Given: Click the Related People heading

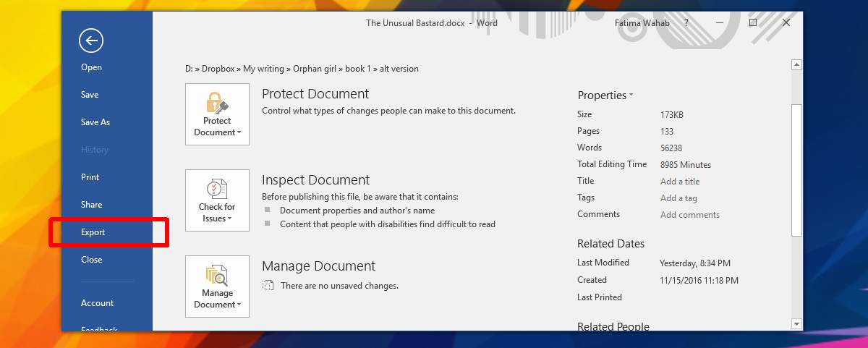Looking at the screenshot, I should pyautogui.click(x=613, y=326).
